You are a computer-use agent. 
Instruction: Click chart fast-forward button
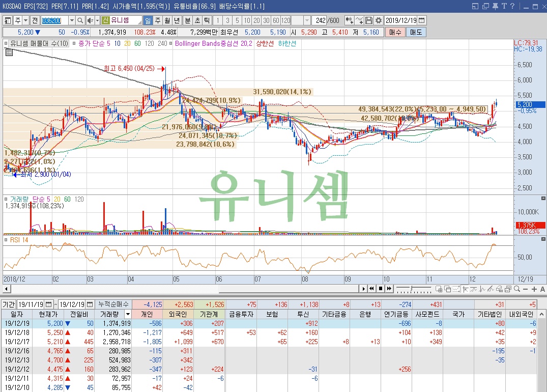(389, 289)
